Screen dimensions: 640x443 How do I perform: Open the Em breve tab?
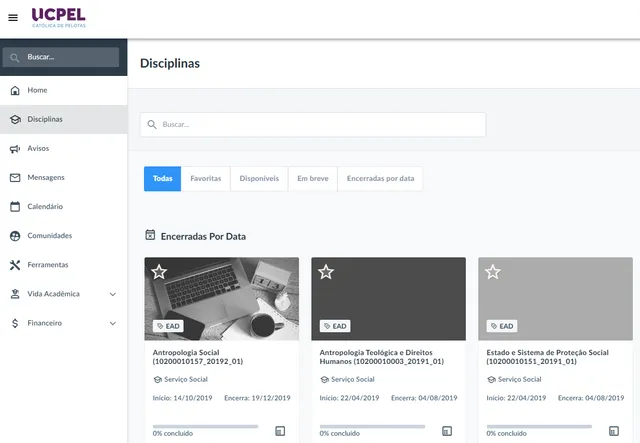point(313,178)
